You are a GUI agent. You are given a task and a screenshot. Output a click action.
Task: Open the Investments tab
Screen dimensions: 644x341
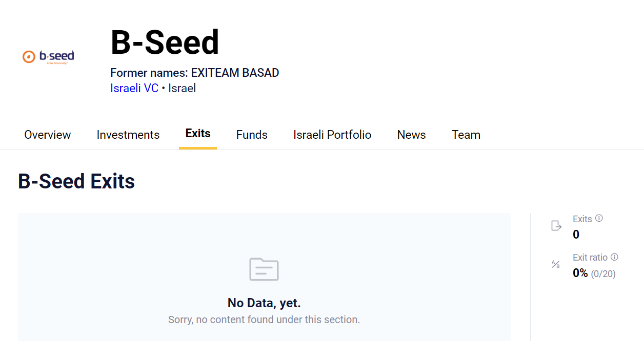[128, 135]
